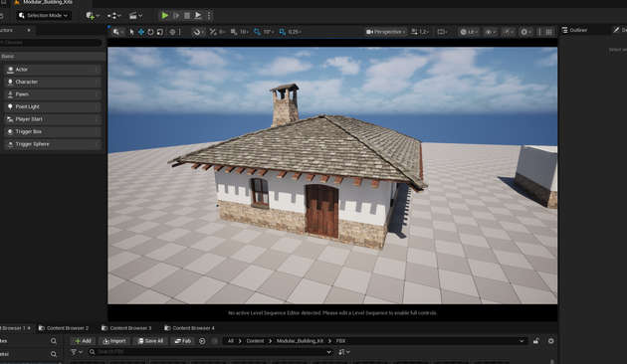Open the Perspective view type menu

point(385,32)
